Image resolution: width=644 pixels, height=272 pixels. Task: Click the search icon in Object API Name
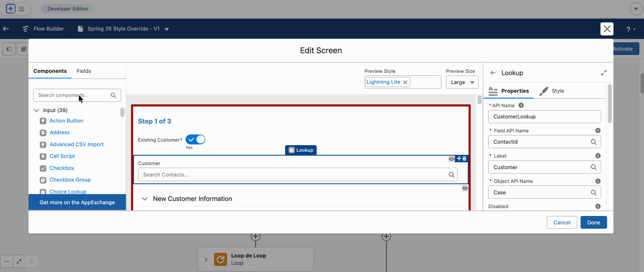coord(594,193)
